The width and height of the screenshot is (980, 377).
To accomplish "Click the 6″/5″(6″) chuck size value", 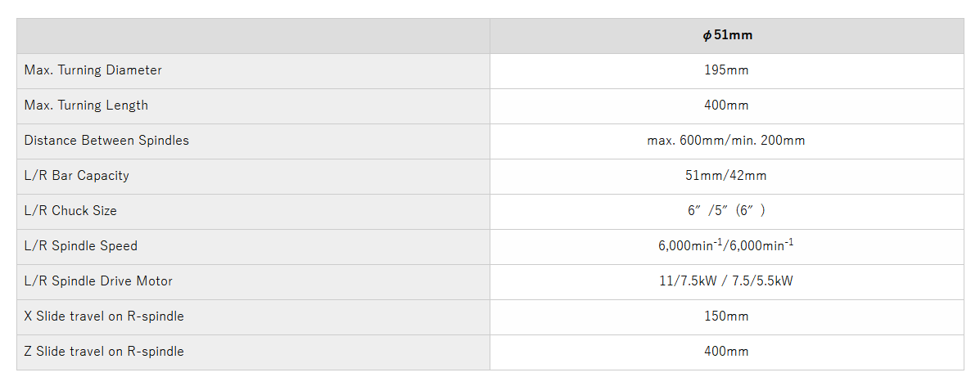I will pyautogui.click(x=727, y=211).
